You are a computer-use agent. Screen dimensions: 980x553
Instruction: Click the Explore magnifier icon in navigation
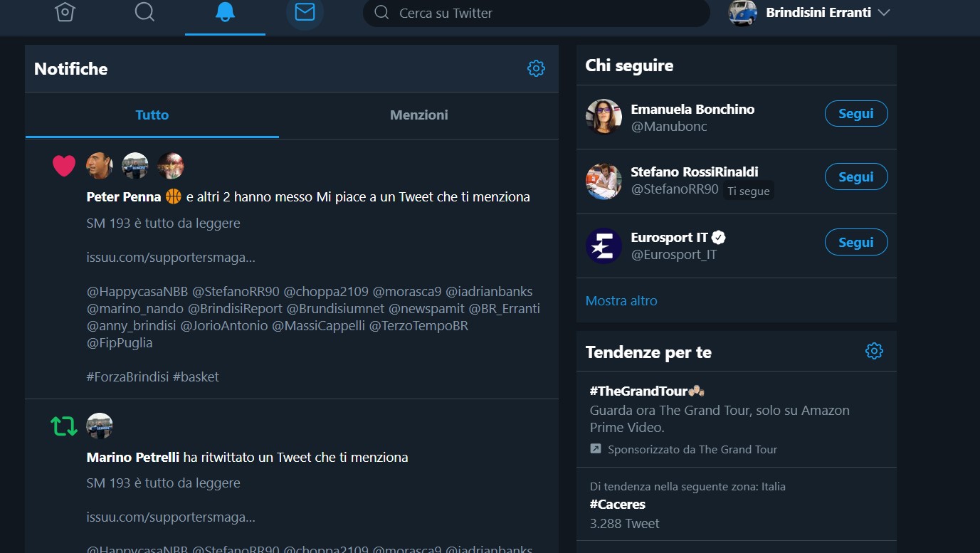(x=144, y=13)
